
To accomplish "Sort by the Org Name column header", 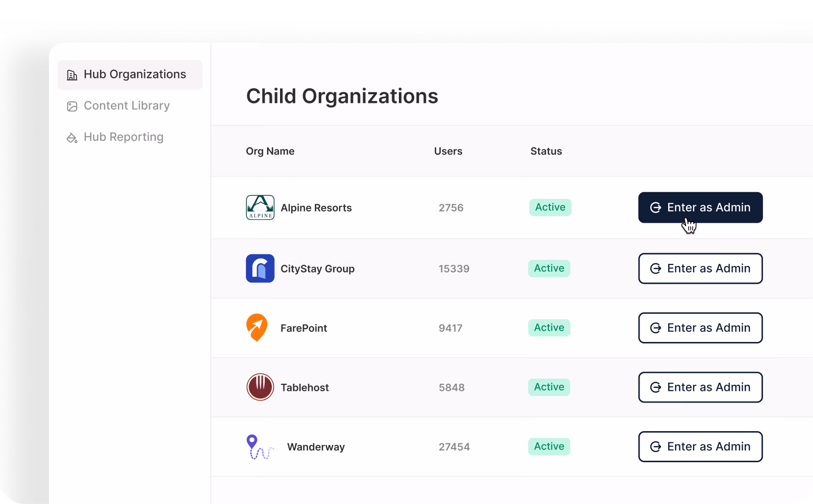I will click(270, 151).
